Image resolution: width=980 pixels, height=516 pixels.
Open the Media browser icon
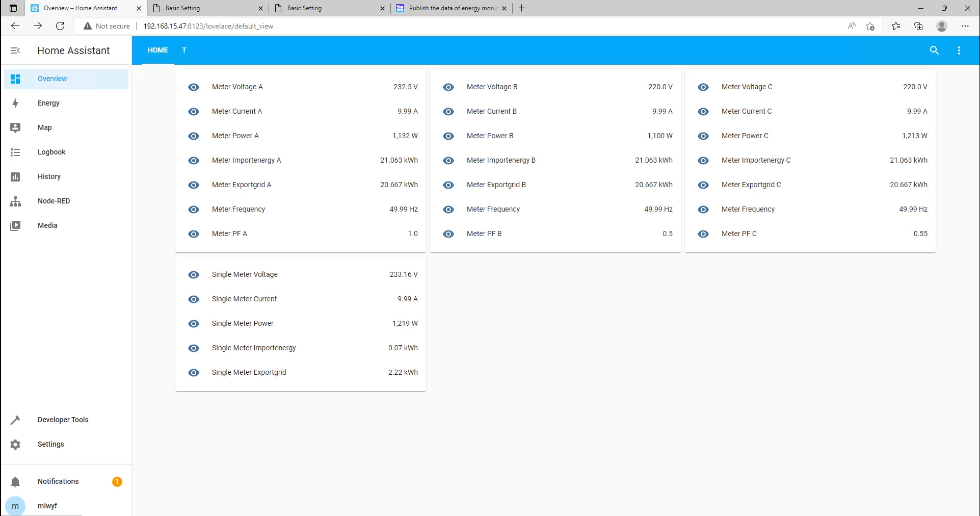coord(15,226)
